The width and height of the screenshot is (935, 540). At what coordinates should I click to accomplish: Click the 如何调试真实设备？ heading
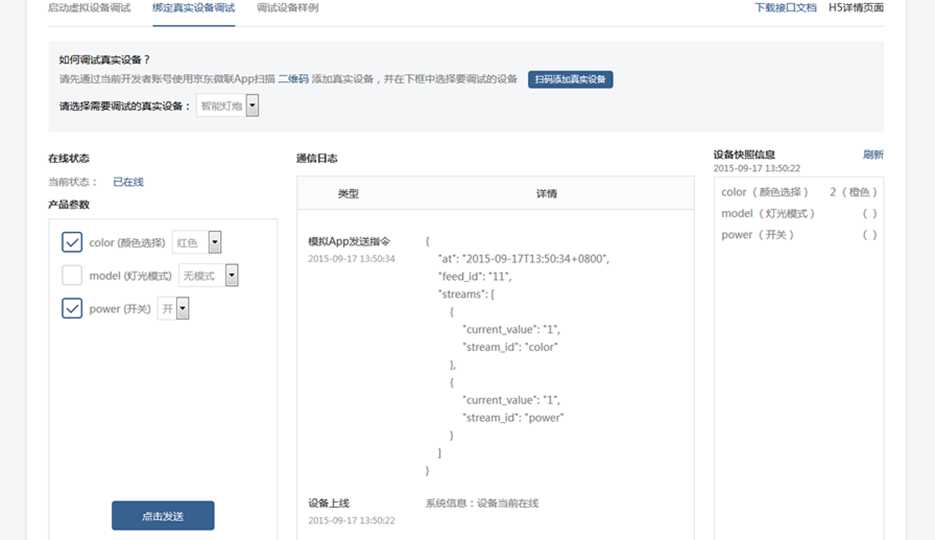click(104, 60)
